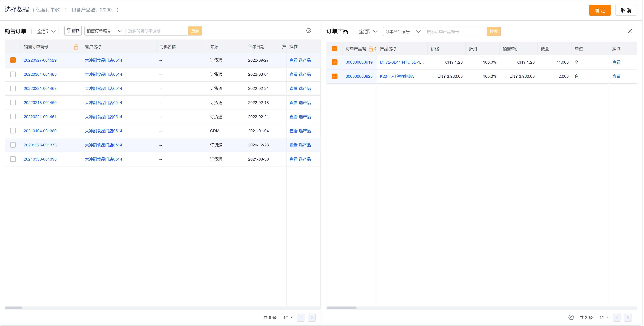Go to next page of order products

pyautogui.click(x=628, y=317)
